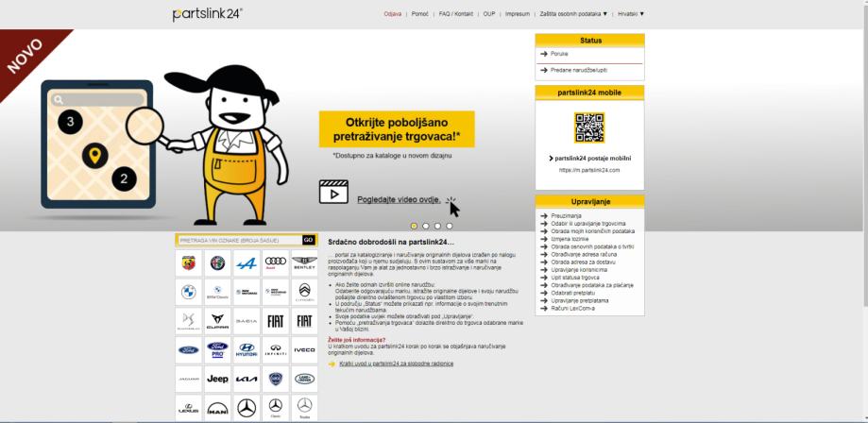The height and width of the screenshot is (423, 868).
Task: Switch to the last carousel slide dot
Action: (449, 226)
